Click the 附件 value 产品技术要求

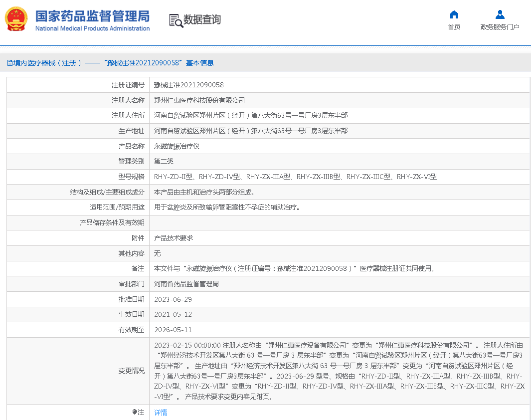174,238
